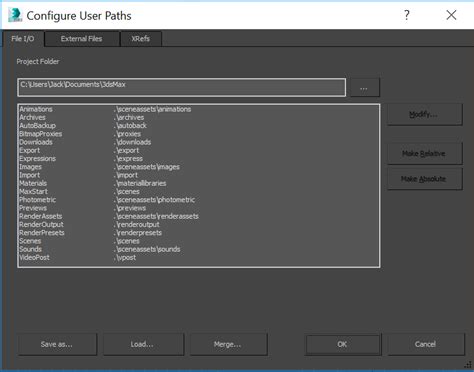This screenshot has width=474, height=372.
Task: Confirm with the OK button
Action: tap(343, 344)
